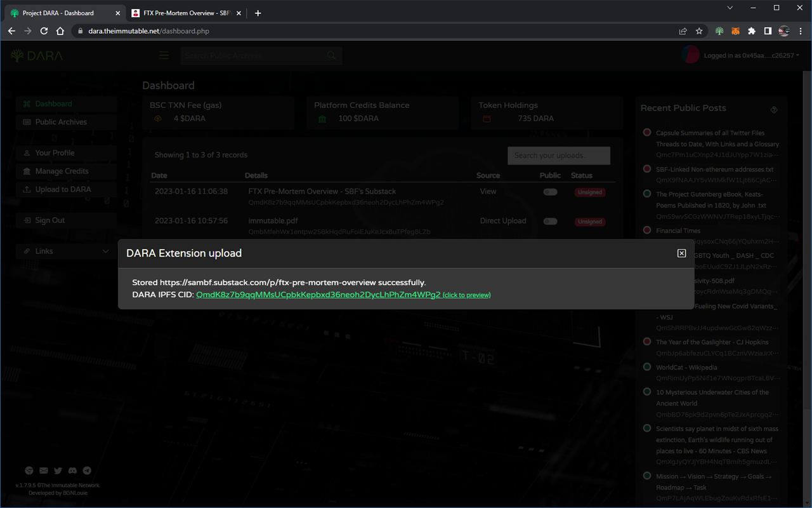Viewport: 812px width, 508px height.
Task: Open the MetaMask fox extension
Action: [x=735, y=30]
